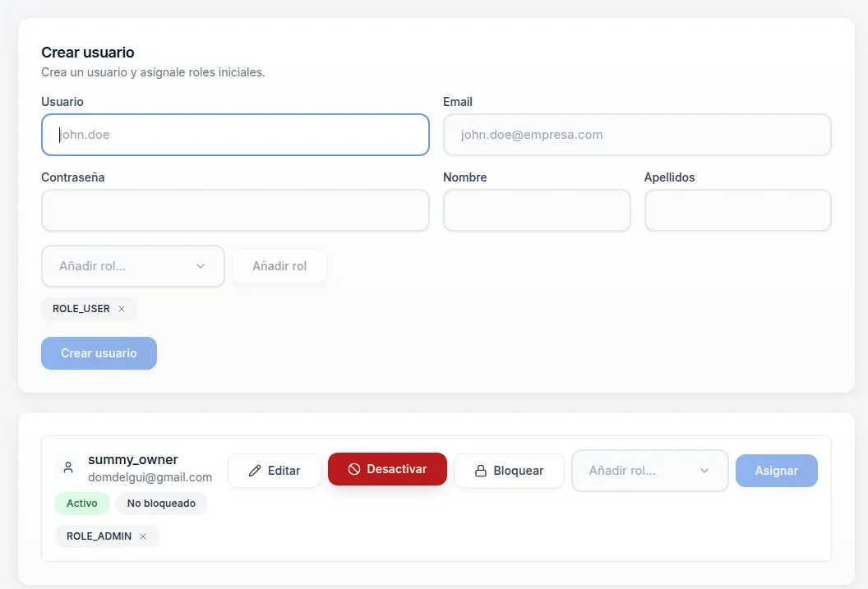Click the Activo status badge

[82, 504]
